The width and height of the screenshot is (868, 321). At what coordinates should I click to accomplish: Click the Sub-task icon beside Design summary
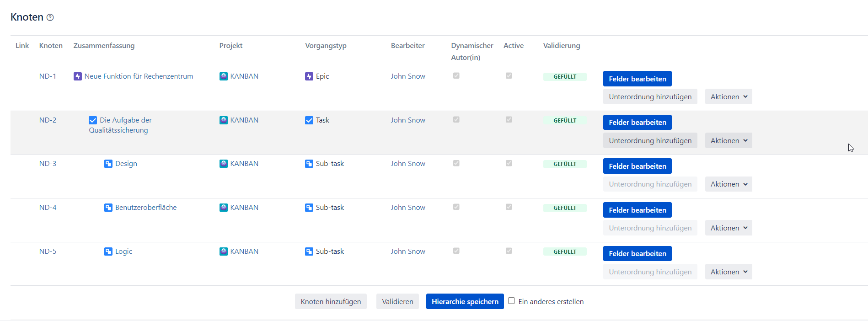click(108, 164)
